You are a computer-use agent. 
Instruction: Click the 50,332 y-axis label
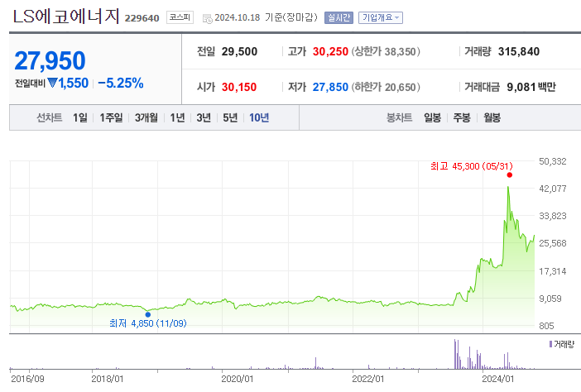tap(553, 161)
